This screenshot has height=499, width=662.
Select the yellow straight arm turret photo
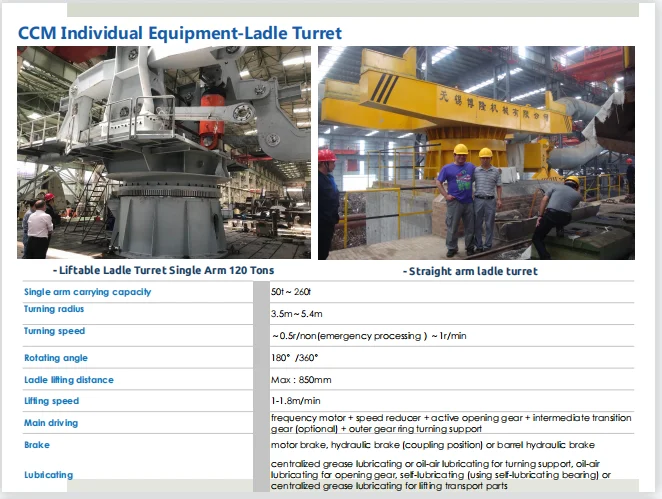[x=476, y=152]
